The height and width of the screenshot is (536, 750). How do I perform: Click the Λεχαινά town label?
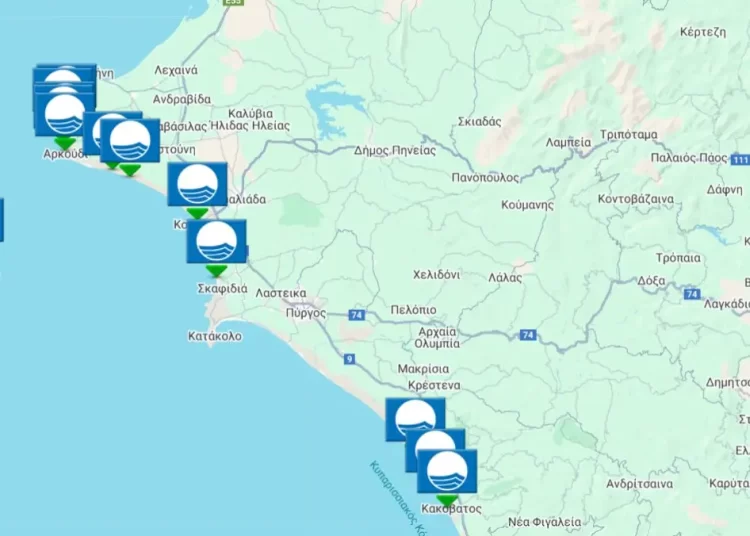176,70
